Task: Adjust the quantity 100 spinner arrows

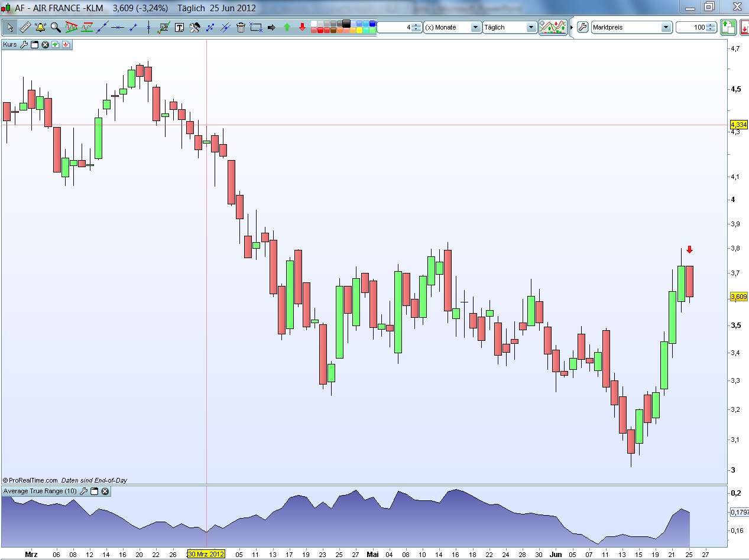Action: point(712,27)
